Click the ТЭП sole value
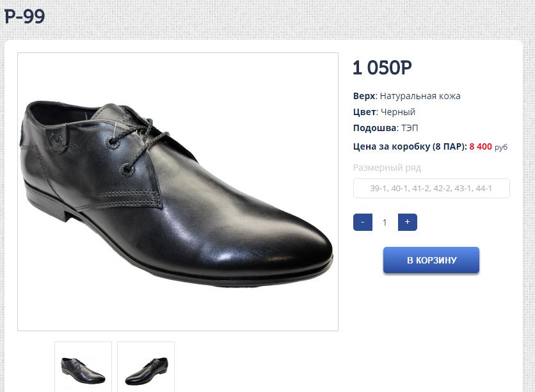The height and width of the screenshot is (392, 535). [410, 128]
